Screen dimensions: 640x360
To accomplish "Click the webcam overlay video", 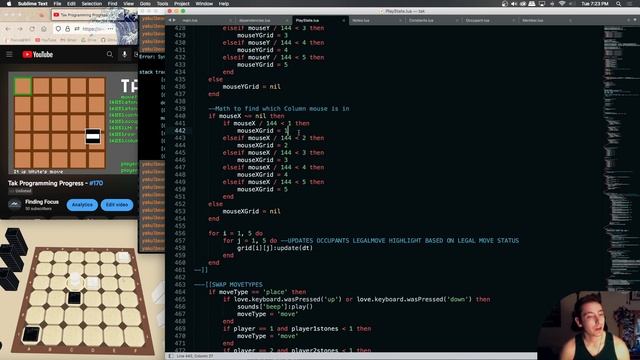I will point(589,325).
